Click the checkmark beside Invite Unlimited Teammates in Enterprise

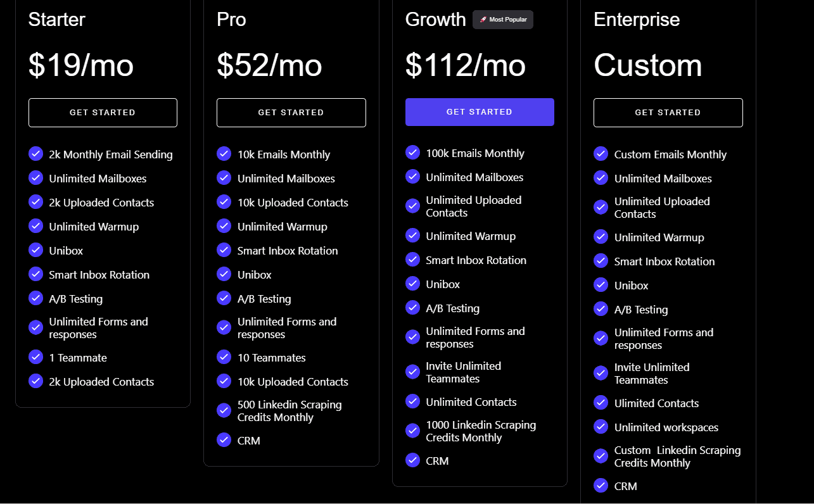[x=601, y=373]
